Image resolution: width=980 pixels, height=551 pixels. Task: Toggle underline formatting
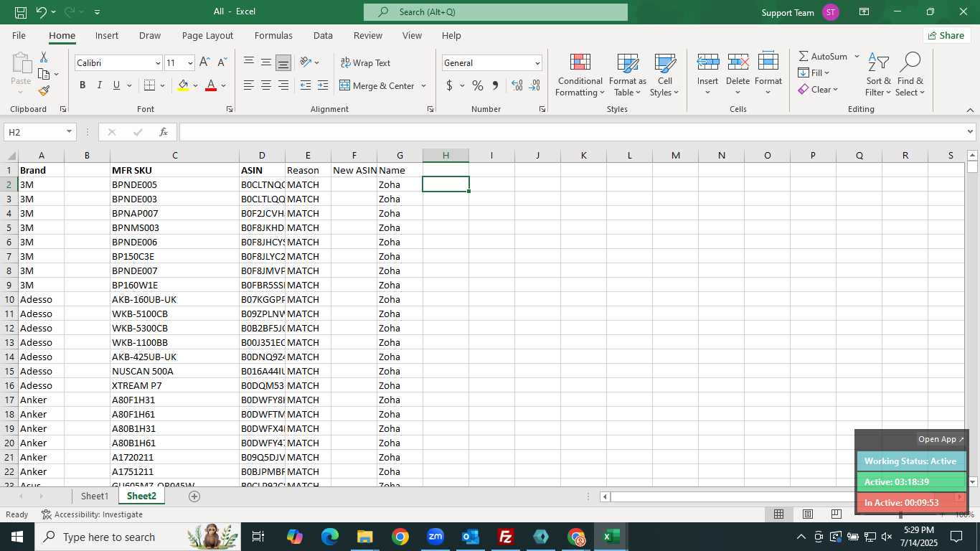tap(117, 85)
